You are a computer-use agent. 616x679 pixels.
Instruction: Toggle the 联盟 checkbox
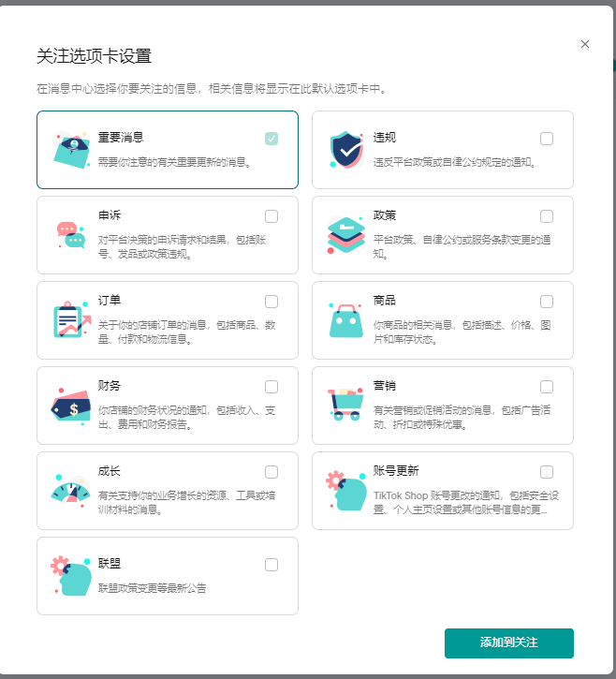tap(271, 565)
